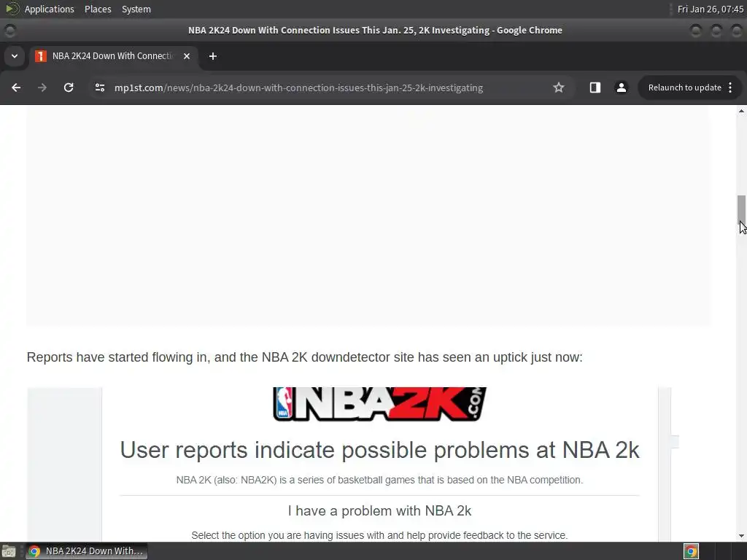Click the forward navigation arrow
Screen dimensions: 747x560
click(42, 87)
